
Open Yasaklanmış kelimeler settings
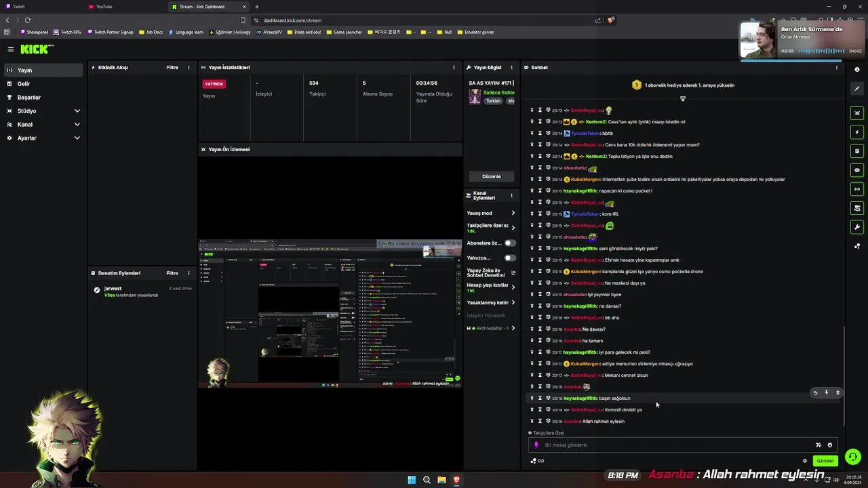513,302
